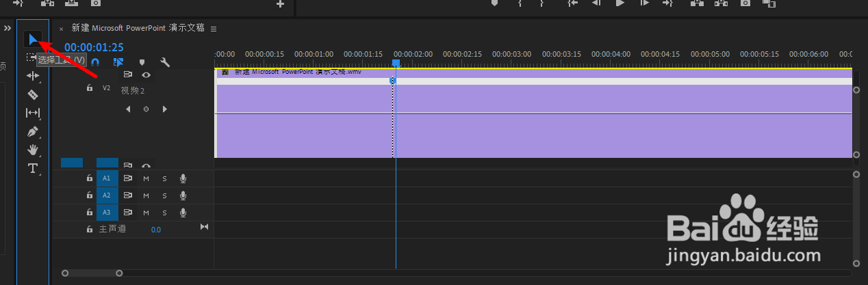The height and width of the screenshot is (285, 868).
Task: Enable voice-over record on A3
Action: point(183,213)
